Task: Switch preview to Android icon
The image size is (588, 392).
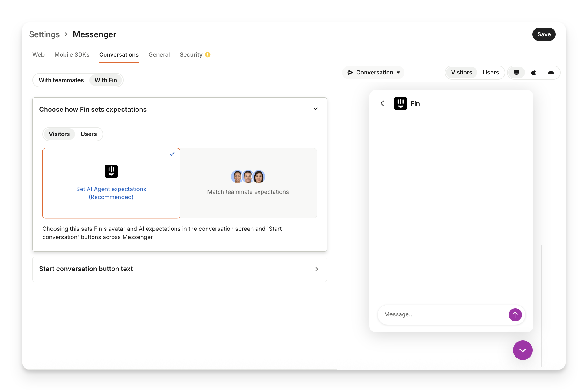Action: 551,73
